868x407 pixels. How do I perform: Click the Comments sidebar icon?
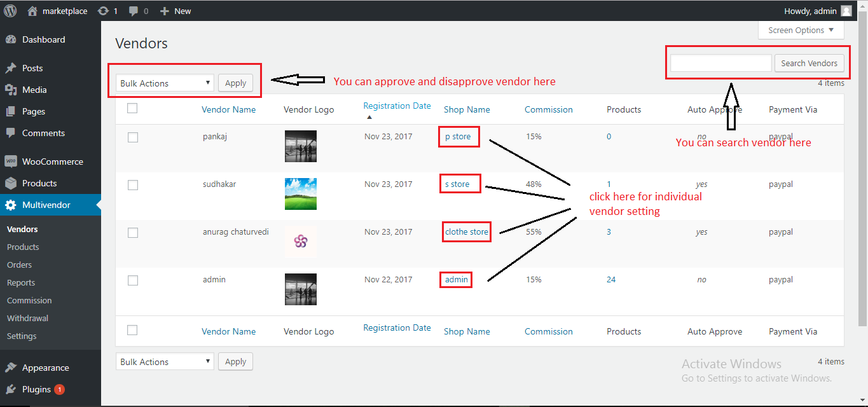tap(11, 133)
